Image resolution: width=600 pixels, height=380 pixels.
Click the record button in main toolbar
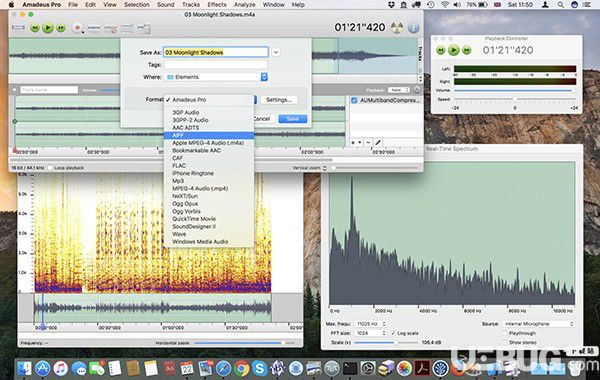click(78, 28)
